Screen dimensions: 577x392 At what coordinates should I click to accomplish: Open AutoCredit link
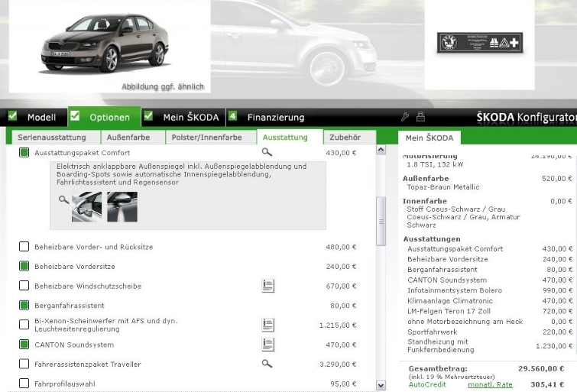tap(427, 384)
